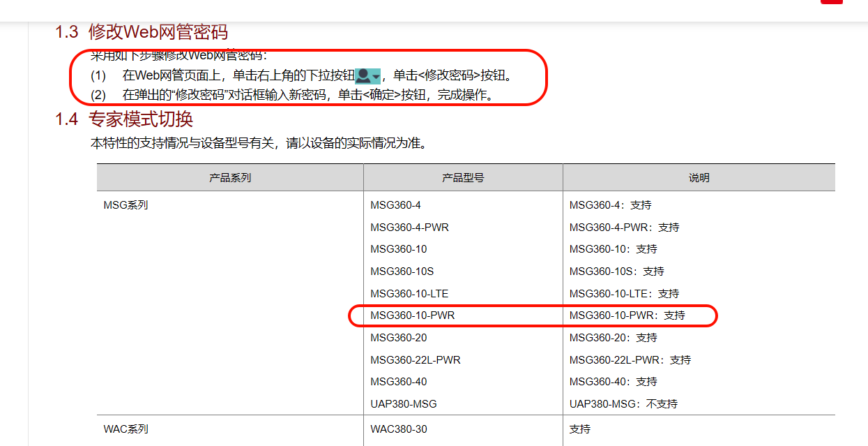Click the user dropdown icon in step one
868x446 pixels.
[367, 75]
